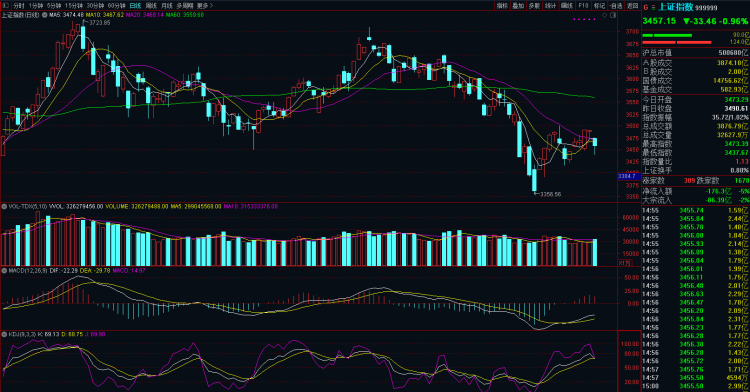Click the 标记 mark button
This screenshot has width=750, height=392.
[599, 6]
